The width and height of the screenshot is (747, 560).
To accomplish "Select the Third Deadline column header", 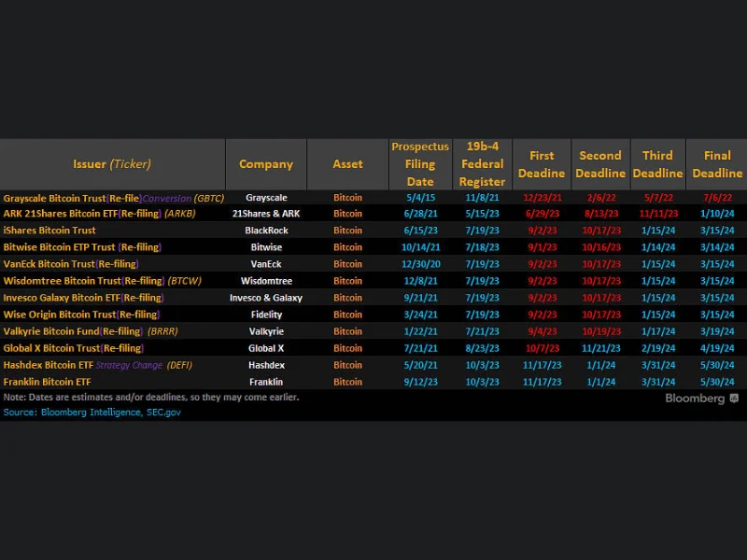I will coord(657,164).
